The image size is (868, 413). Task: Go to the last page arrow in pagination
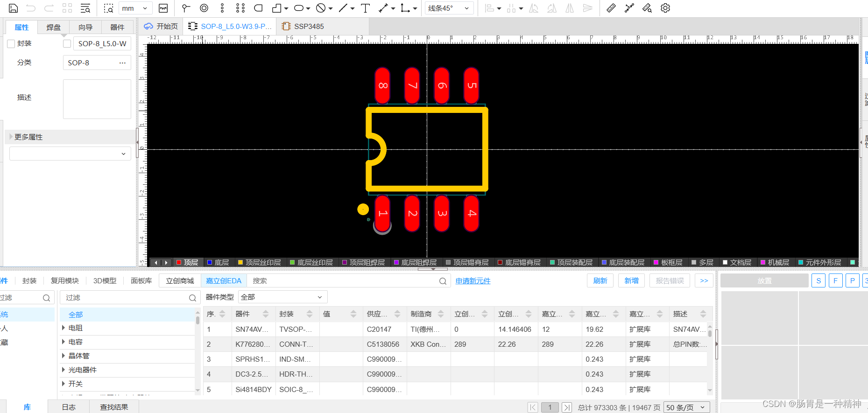(x=566, y=407)
